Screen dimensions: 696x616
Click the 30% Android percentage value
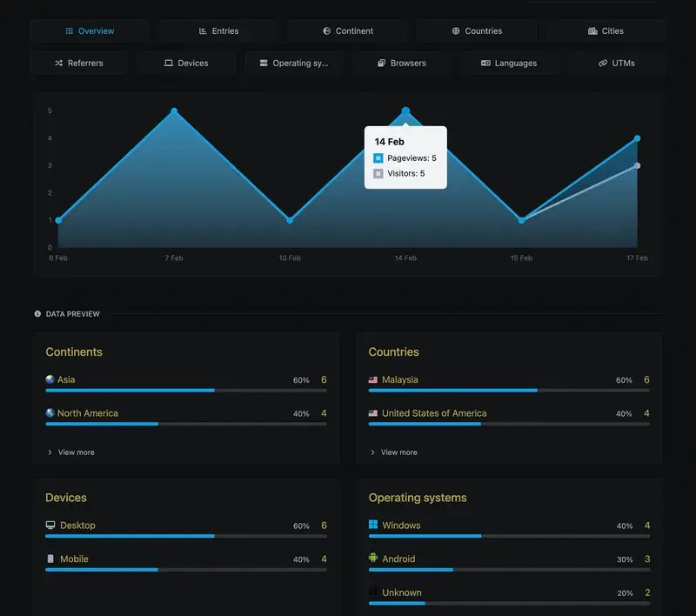625,559
